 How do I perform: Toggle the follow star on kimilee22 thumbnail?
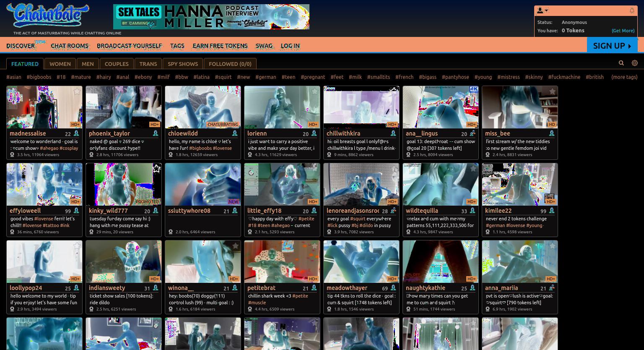tap(552, 168)
